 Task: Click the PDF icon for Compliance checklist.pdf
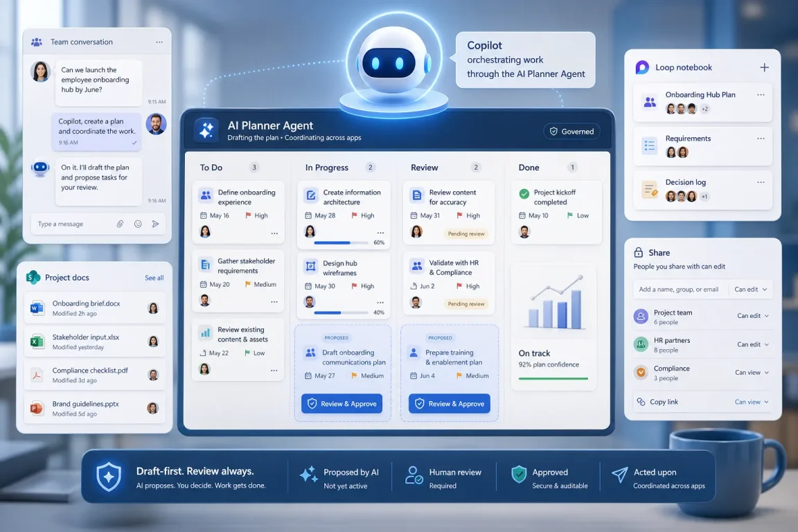point(37,375)
